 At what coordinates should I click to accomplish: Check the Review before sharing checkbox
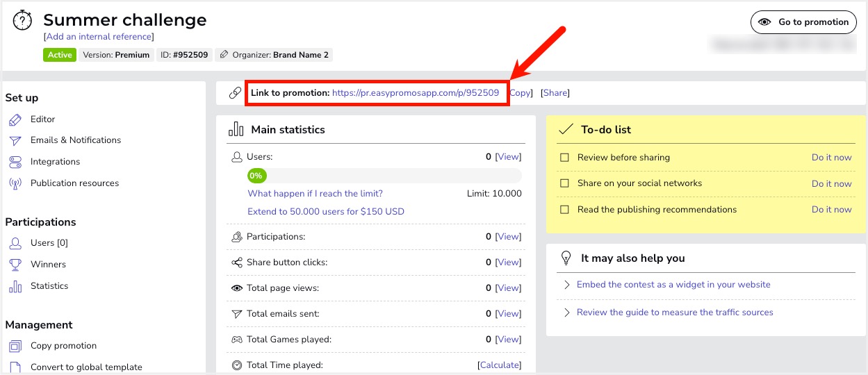pyautogui.click(x=565, y=158)
